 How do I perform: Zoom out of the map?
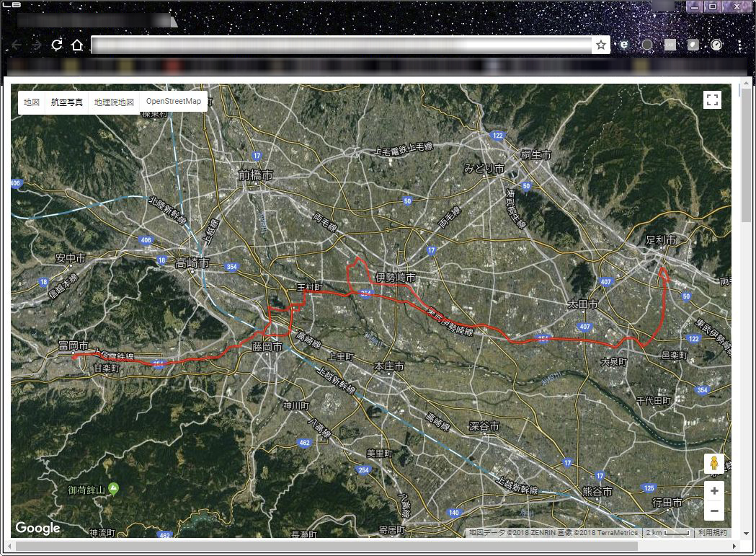[714, 511]
